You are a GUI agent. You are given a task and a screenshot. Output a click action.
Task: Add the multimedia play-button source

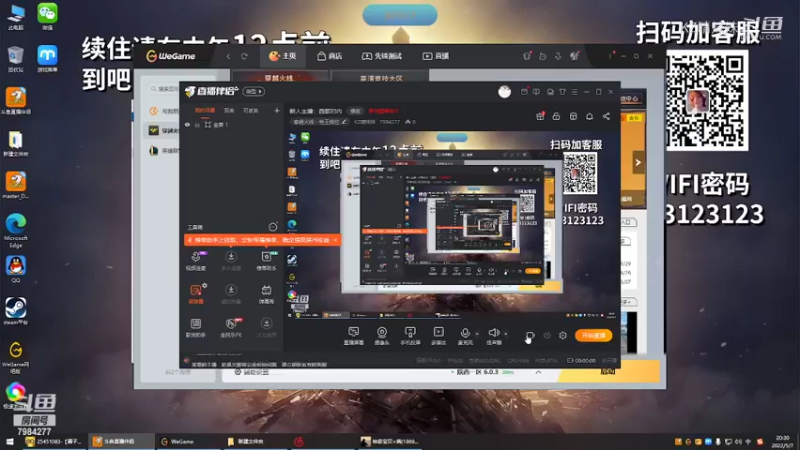pyautogui.click(x=438, y=336)
